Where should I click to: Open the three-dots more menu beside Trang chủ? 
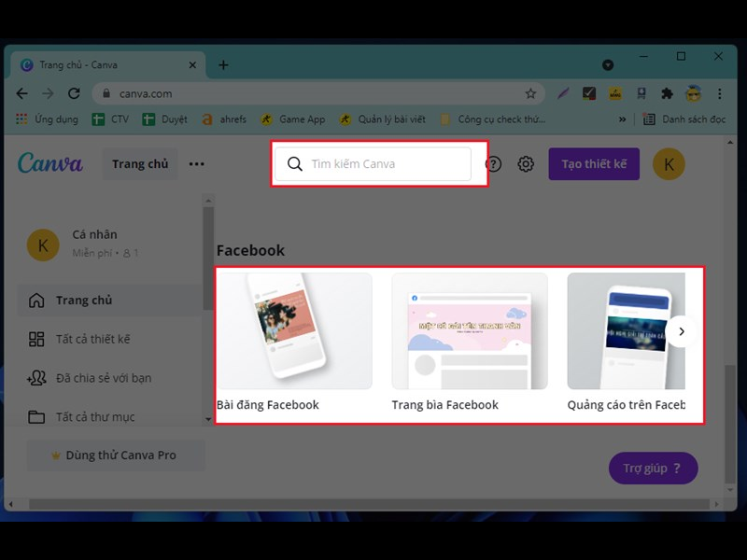(x=196, y=164)
